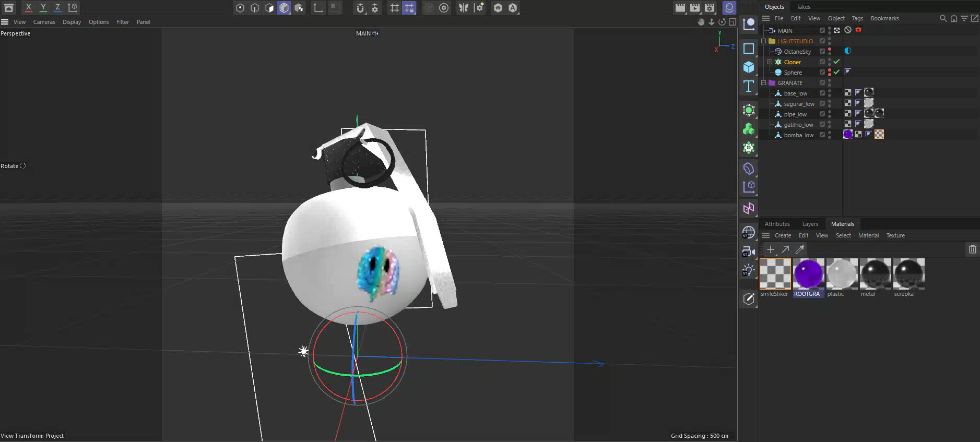980x442 pixels.
Task: Click the Render to Picture Viewer clapperboard icon
Action: [x=694, y=8]
